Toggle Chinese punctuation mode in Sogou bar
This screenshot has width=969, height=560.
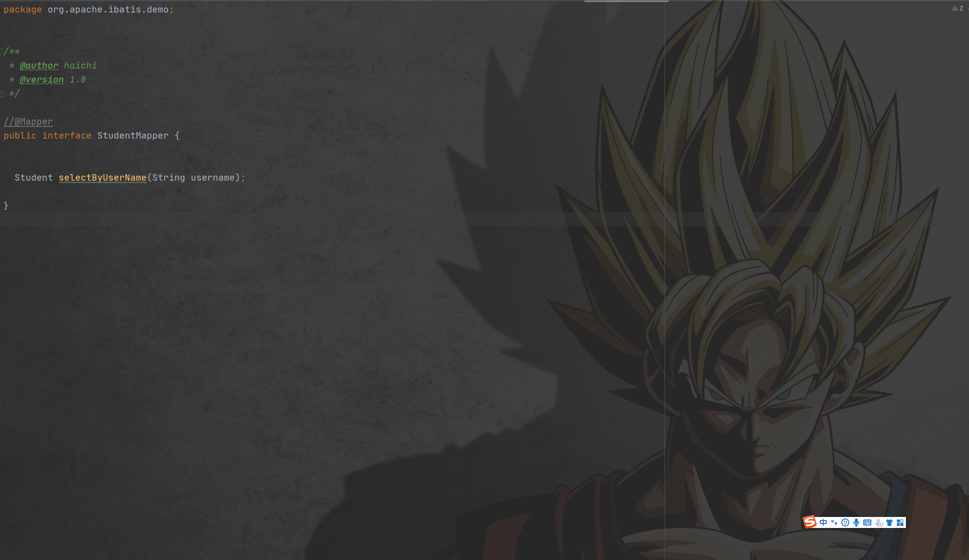tap(834, 522)
